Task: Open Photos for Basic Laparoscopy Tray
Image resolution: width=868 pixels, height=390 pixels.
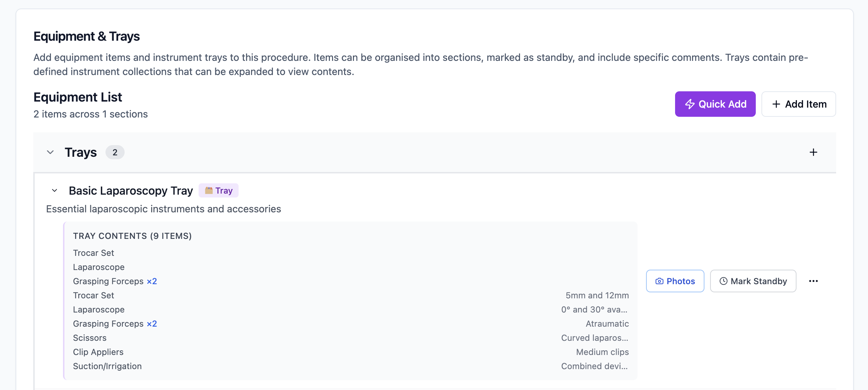Action: pyautogui.click(x=675, y=281)
